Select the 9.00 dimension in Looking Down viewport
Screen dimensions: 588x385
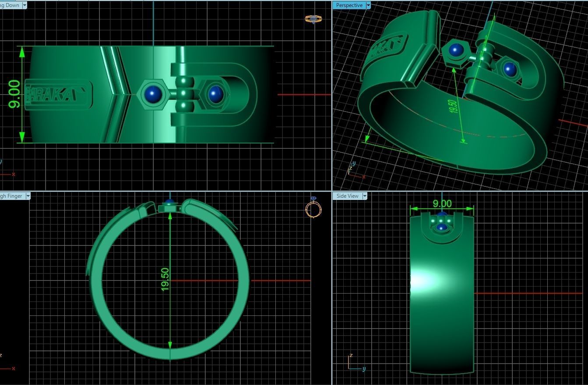14,94
